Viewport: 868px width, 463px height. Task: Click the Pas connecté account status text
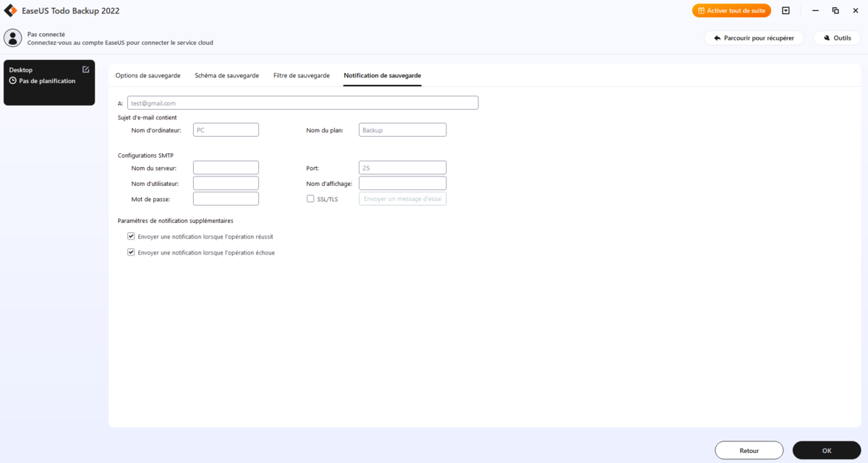(x=46, y=34)
